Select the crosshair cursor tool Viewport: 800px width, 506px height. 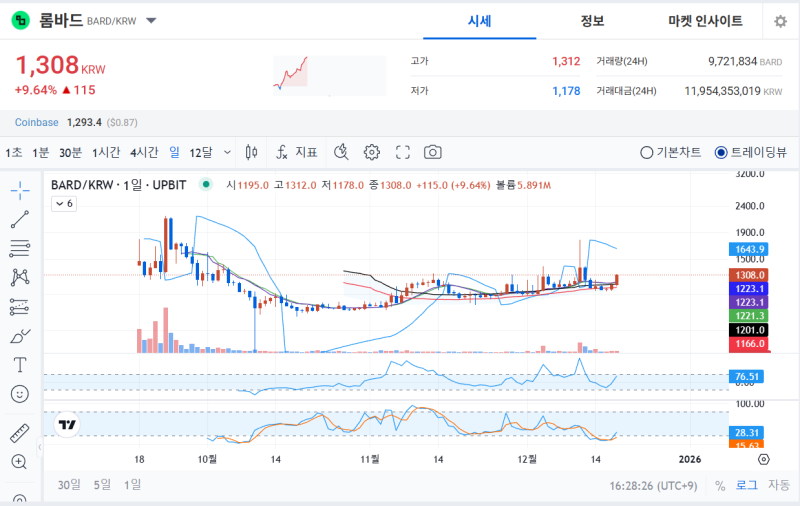point(20,191)
